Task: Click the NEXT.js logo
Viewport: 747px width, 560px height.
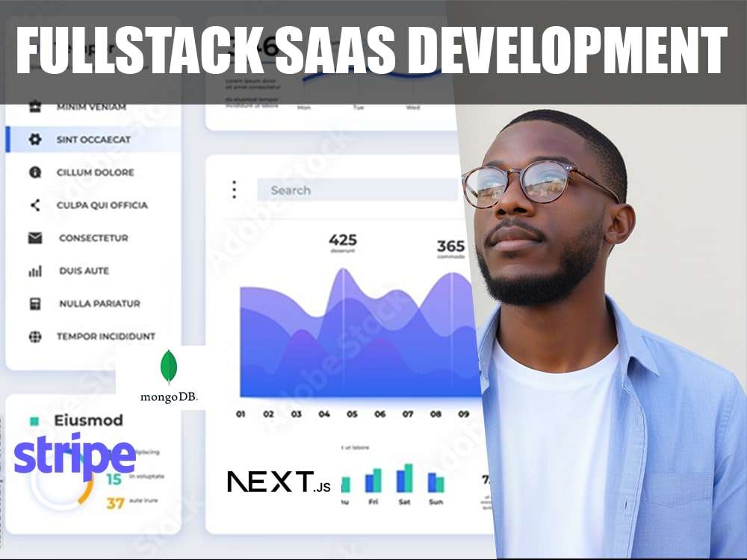Action: pos(279,482)
